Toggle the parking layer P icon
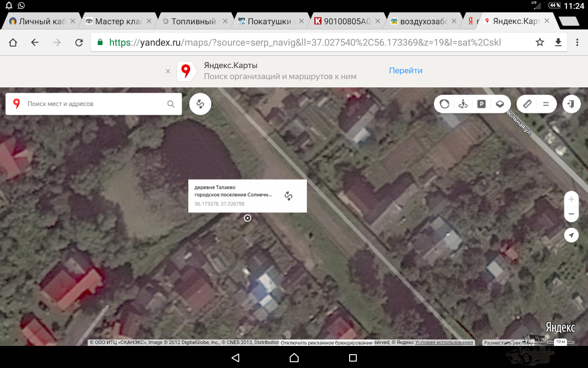The image size is (588, 368). (x=481, y=104)
